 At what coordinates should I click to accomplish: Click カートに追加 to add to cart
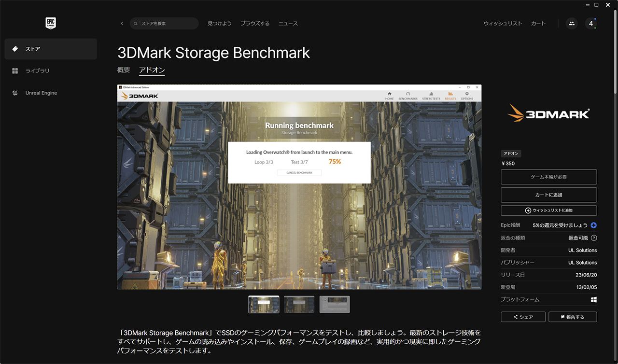tap(549, 195)
